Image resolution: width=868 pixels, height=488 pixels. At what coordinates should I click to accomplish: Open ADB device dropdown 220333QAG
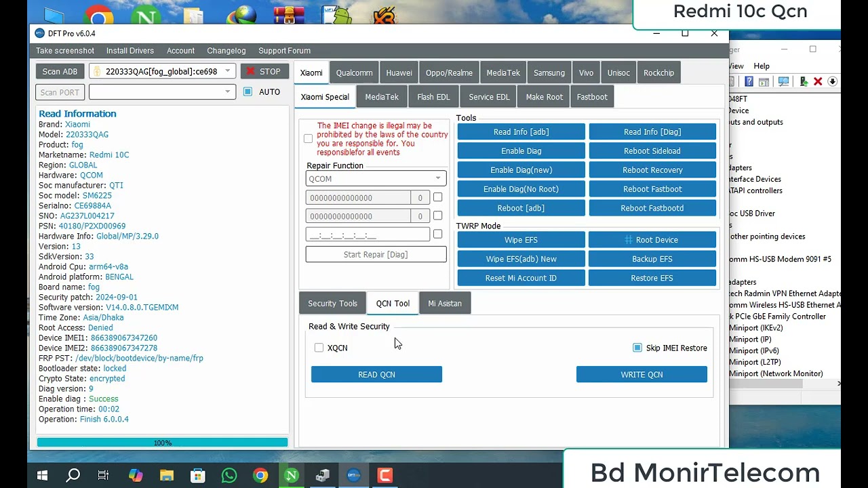click(162, 71)
